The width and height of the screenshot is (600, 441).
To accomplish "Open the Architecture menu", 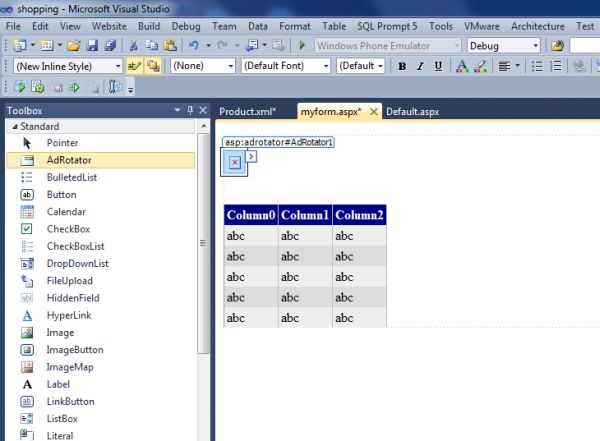I will point(538,26).
